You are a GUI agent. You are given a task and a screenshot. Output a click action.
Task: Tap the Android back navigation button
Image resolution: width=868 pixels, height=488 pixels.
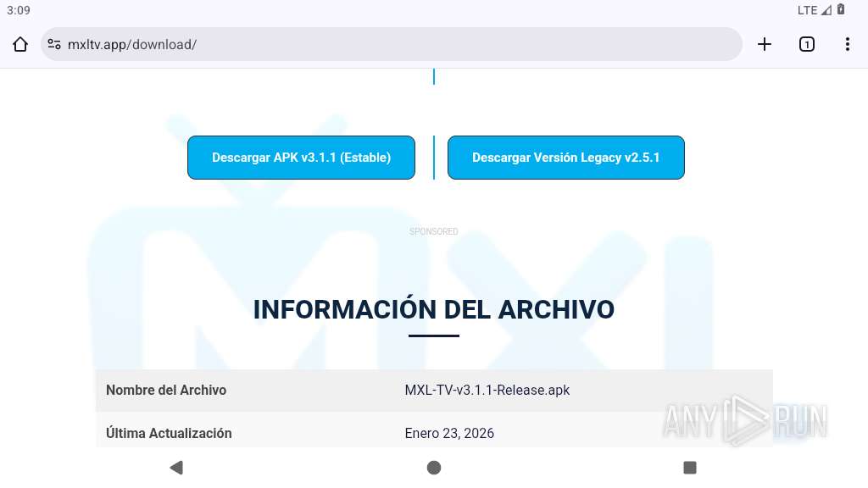[x=176, y=468]
